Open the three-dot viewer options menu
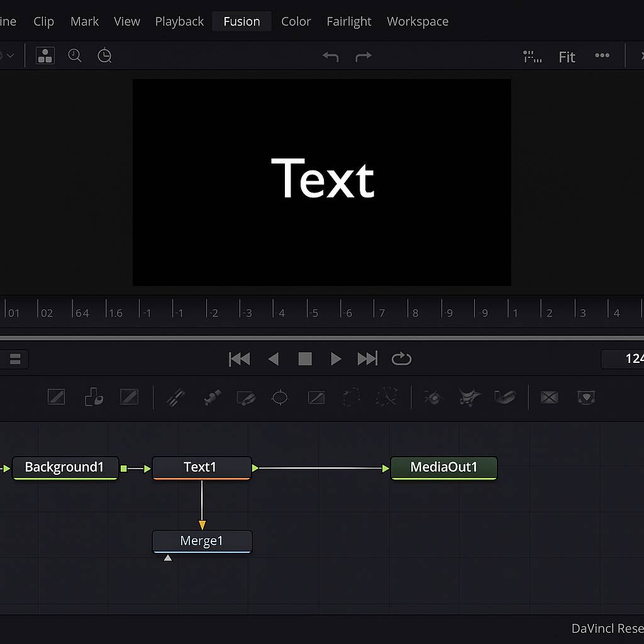The height and width of the screenshot is (644, 644). click(x=602, y=56)
